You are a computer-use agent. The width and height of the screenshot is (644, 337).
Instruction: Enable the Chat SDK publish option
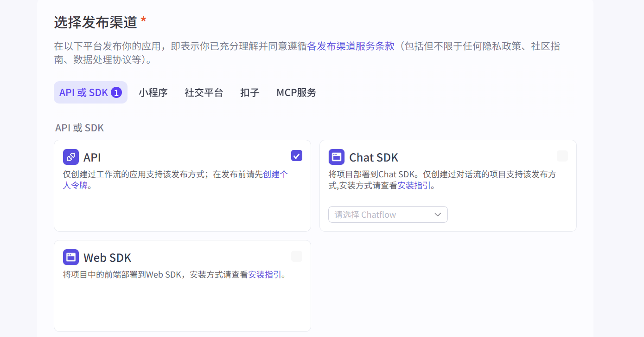click(562, 156)
